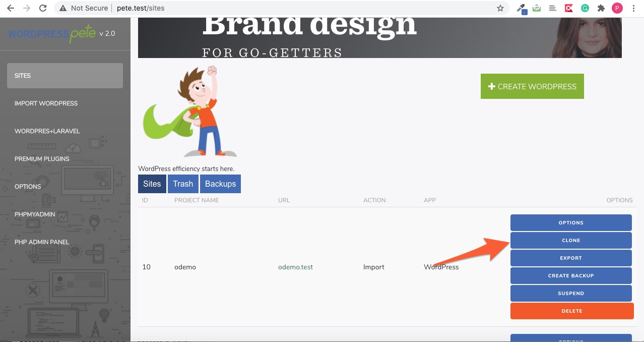The width and height of the screenshot is (644, 342).
Task: Select the Import action cell
Action: (x=374, y=267)
